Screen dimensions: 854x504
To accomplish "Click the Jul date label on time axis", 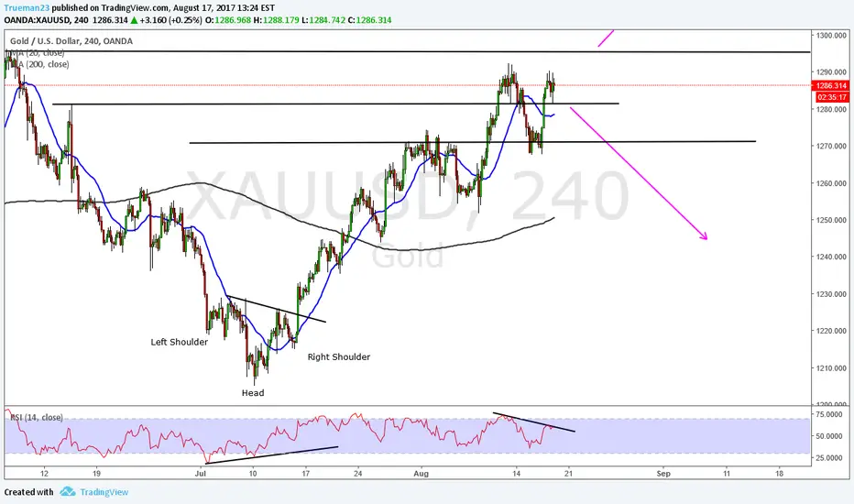I will click(201, 474).
